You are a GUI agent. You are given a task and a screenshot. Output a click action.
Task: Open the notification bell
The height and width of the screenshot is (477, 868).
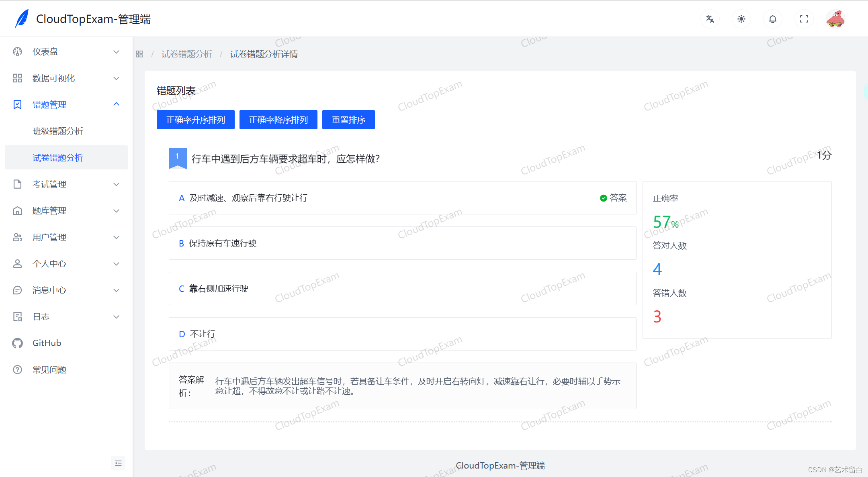tap(772, 19)
